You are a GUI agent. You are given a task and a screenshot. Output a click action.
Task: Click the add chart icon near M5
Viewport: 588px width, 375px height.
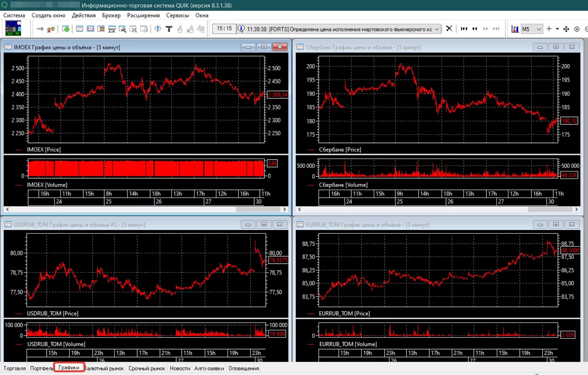[515, 29]
